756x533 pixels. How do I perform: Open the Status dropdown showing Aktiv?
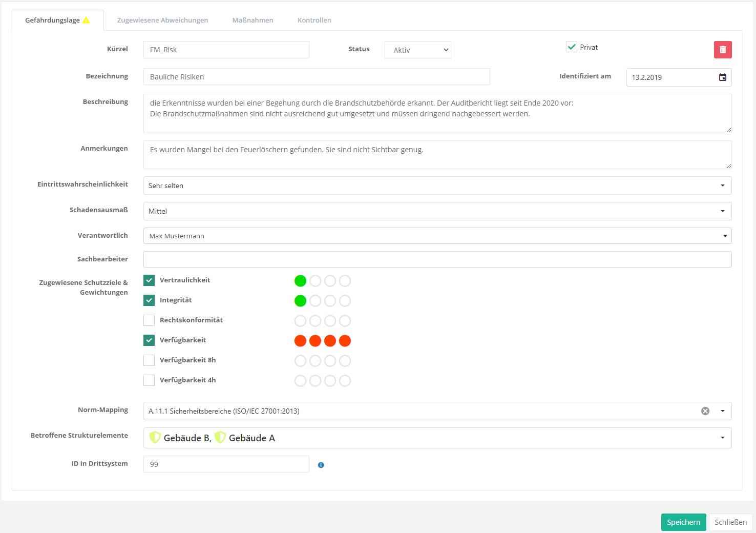(417, 50)
